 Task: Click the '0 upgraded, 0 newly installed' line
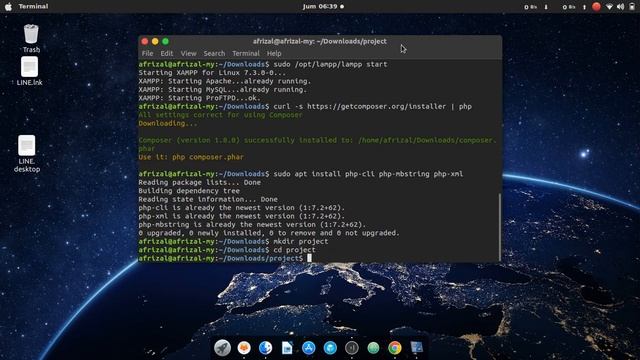pos(269,233)
